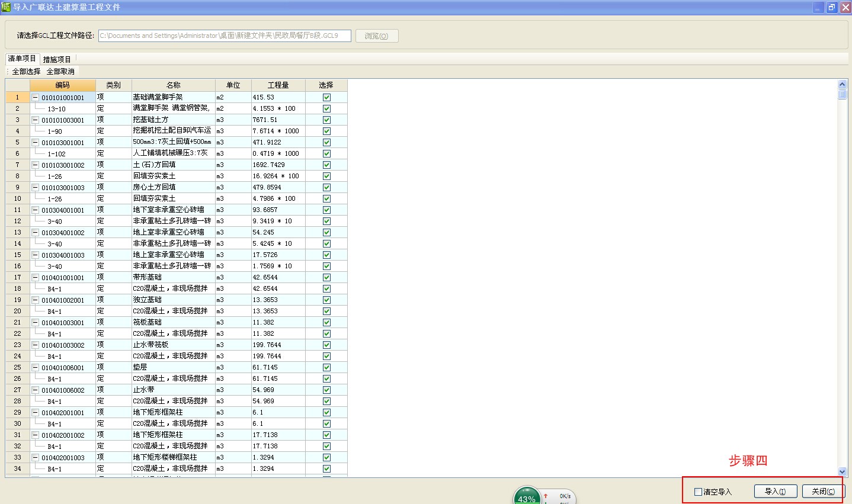
Task: Collapse tree node 010103001002
Action: coord(36,165)
